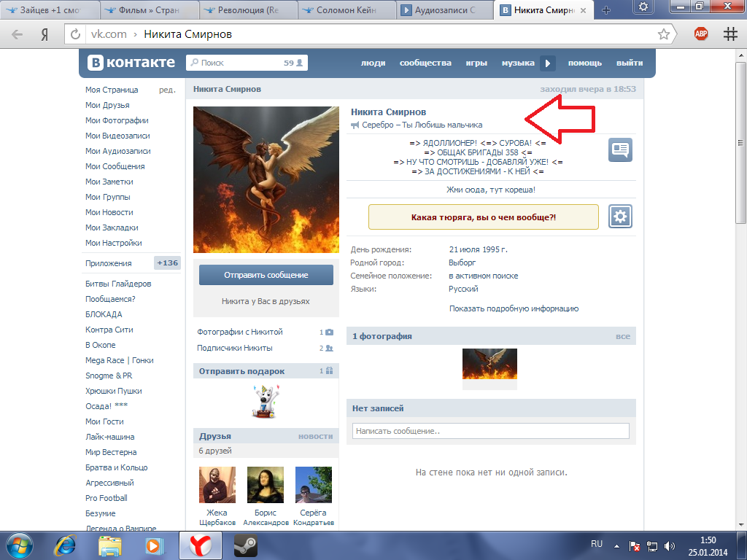The width and height of the screenshot is (747, 560).
Task: Close the Никита Смирнов tab
Action: [583, 10]
